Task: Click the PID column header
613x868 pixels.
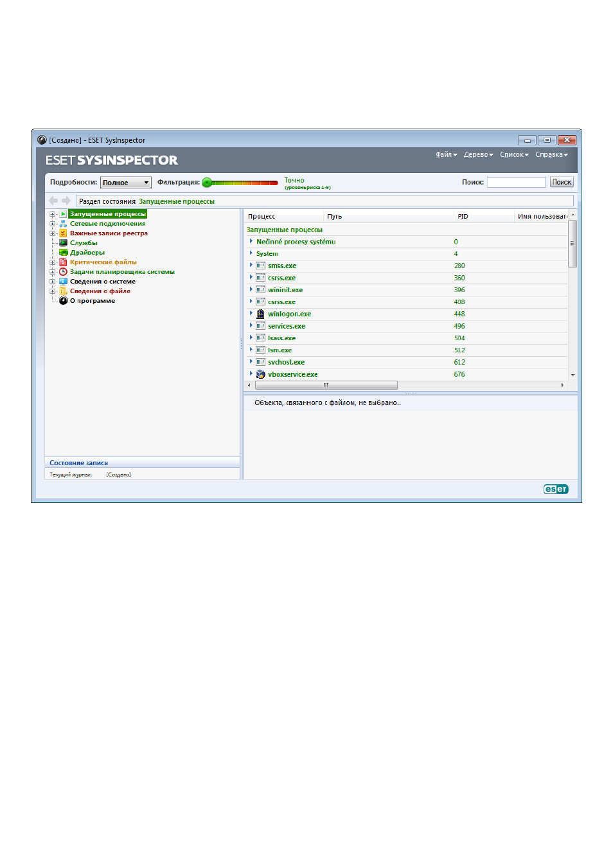Action: coord(484,217)
